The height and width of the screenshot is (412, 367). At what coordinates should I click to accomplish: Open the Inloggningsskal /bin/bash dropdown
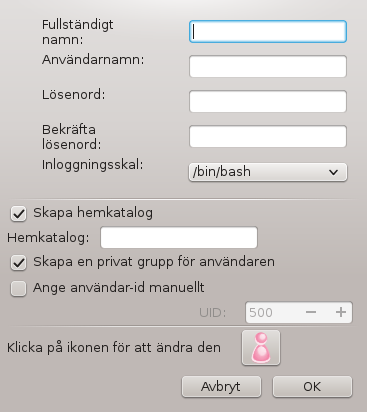(268, 172)
